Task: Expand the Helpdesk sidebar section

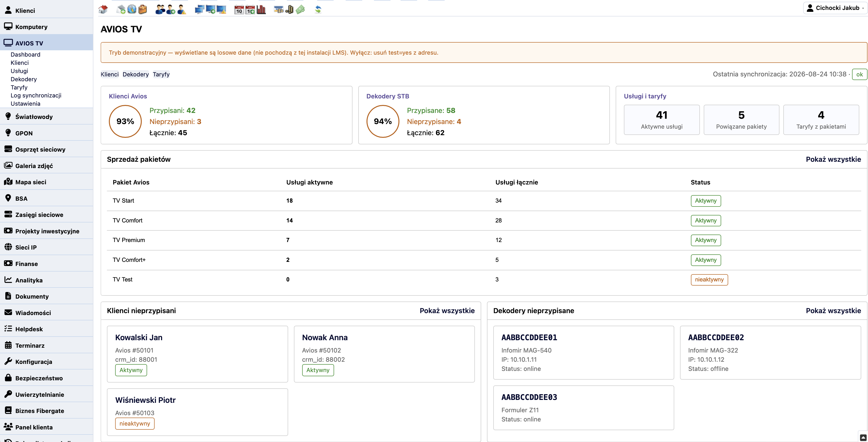Action: point(46,329)
